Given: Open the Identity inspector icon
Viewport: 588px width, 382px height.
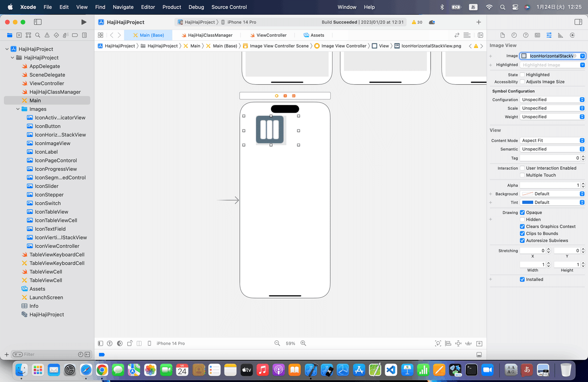Looking at the screenshot, I should [x=538, y=35].
